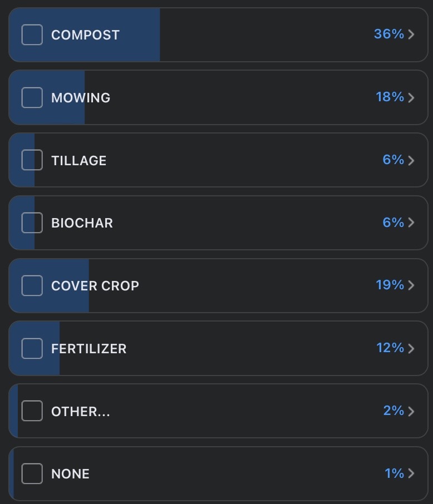Expand the Biochar row chevron
Image resolution: width=433 pixels, height=504 pixels.
click(x=411, y=223)
